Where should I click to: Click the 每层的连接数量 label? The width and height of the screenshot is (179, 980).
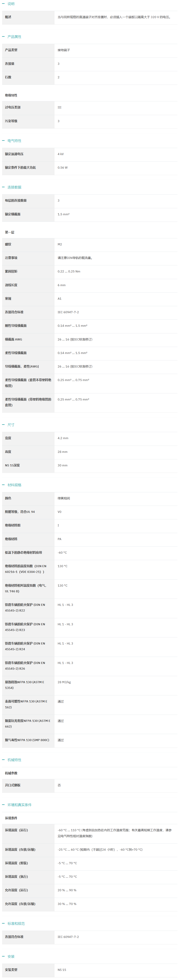pos(16,200)
